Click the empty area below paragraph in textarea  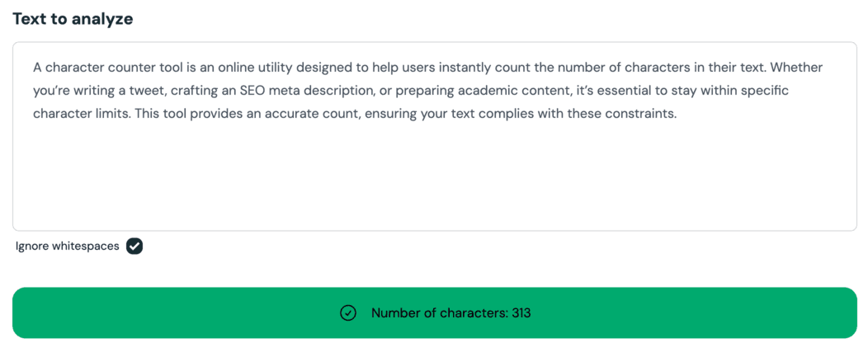pyautogui.click(x=434, y=177)
